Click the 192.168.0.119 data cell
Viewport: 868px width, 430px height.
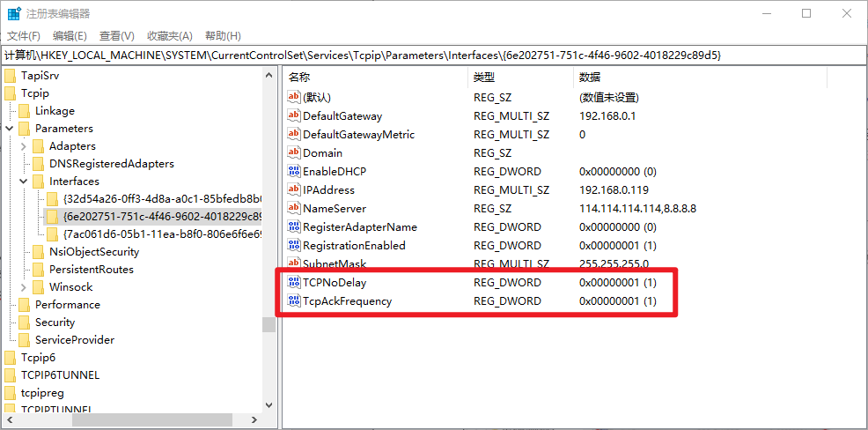[x=614, y=190]
